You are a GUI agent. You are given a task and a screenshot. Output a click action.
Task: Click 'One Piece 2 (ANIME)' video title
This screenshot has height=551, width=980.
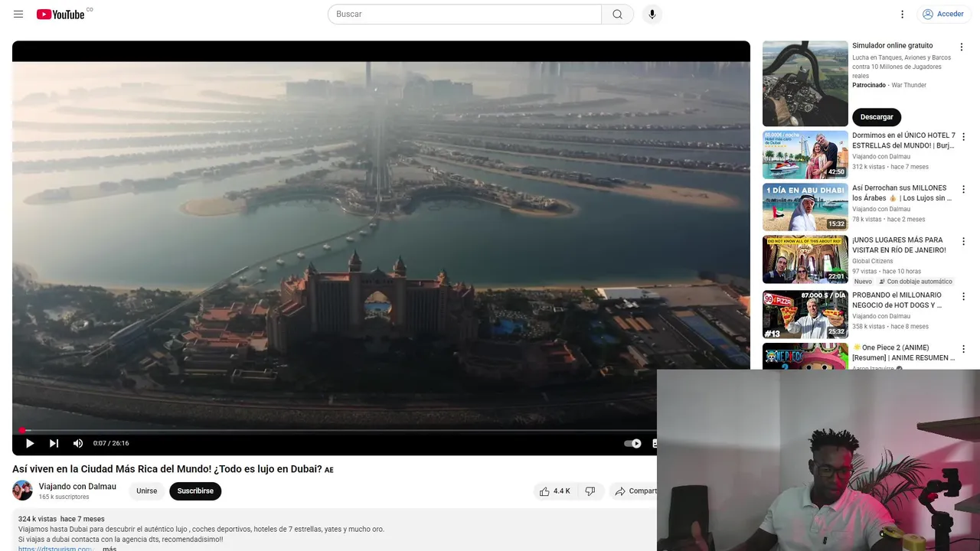(903, 353)
